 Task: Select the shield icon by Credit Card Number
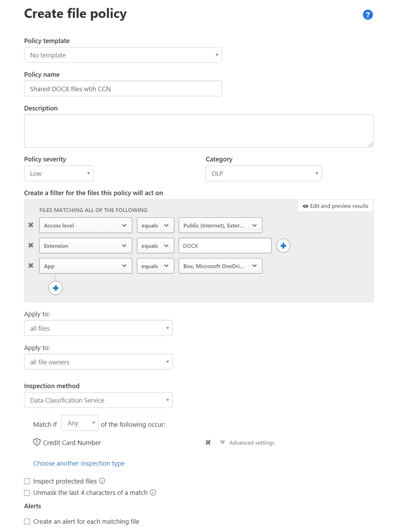(37, 442)
